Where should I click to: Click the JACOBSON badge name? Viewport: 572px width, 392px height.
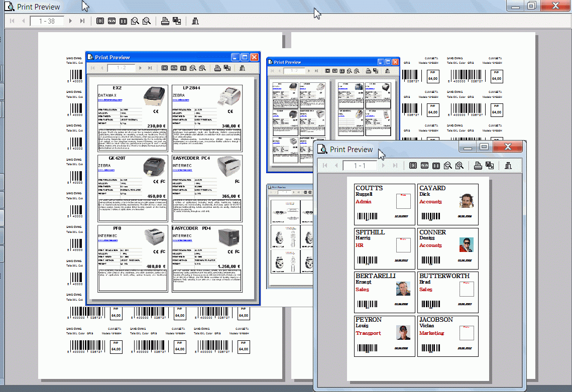pos(436,320)
